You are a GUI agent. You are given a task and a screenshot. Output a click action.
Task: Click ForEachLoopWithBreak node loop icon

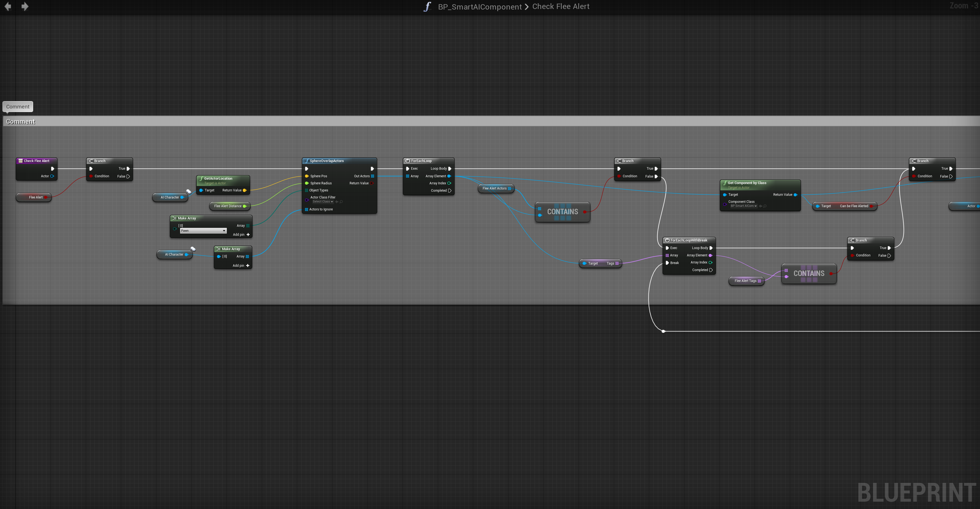(667, 241)
